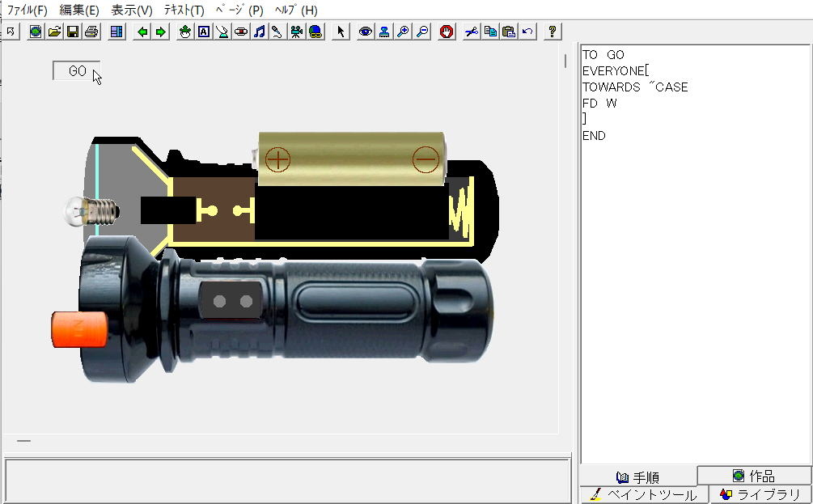Save the project with the floppy disk icon
Viewport: 813px width, 504px height.
73,32
